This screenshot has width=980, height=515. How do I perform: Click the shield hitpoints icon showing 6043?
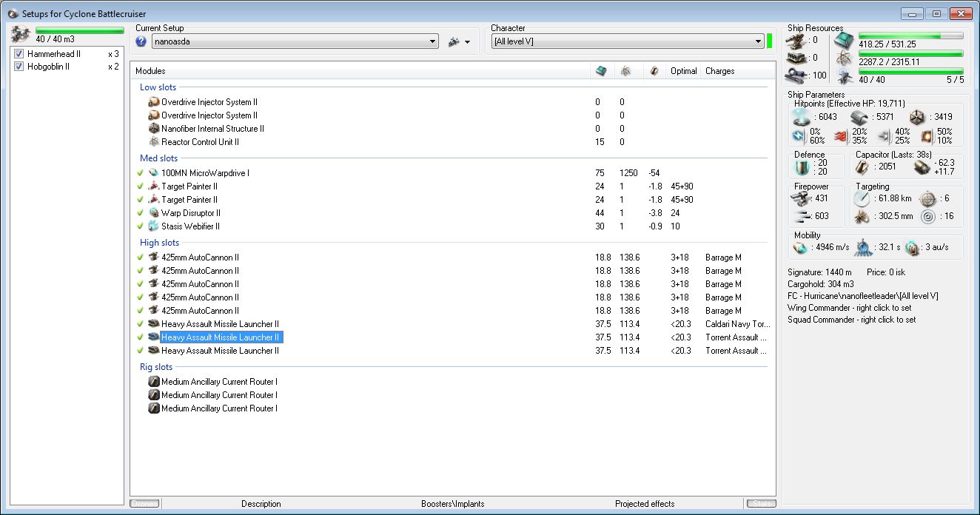coord(802,117)
